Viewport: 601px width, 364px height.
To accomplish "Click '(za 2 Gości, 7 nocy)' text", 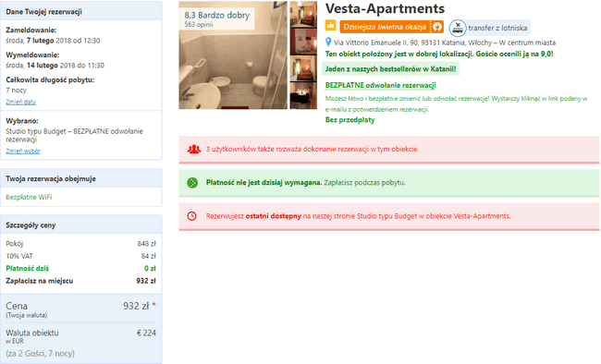I will pos(41,353).
